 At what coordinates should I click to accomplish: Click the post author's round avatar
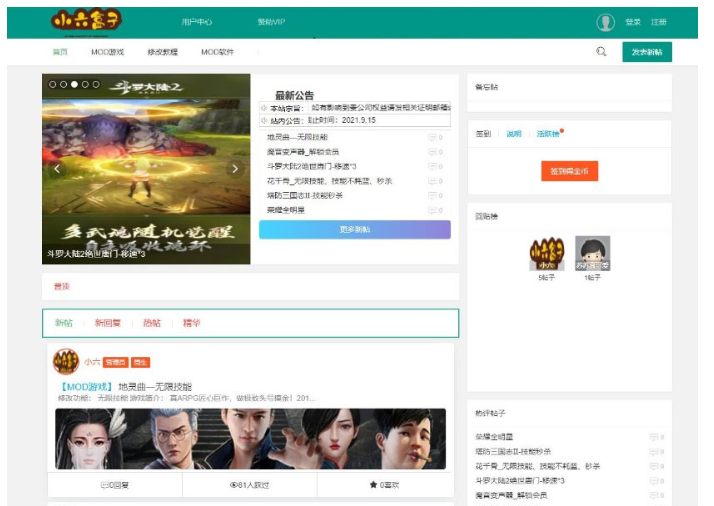[66, 362]
